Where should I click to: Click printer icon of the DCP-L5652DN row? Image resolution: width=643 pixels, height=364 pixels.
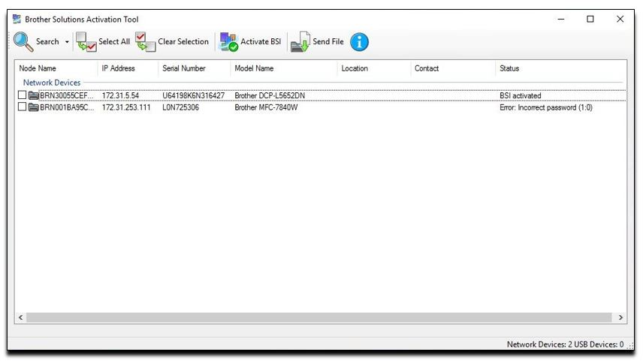pos(34,96)
